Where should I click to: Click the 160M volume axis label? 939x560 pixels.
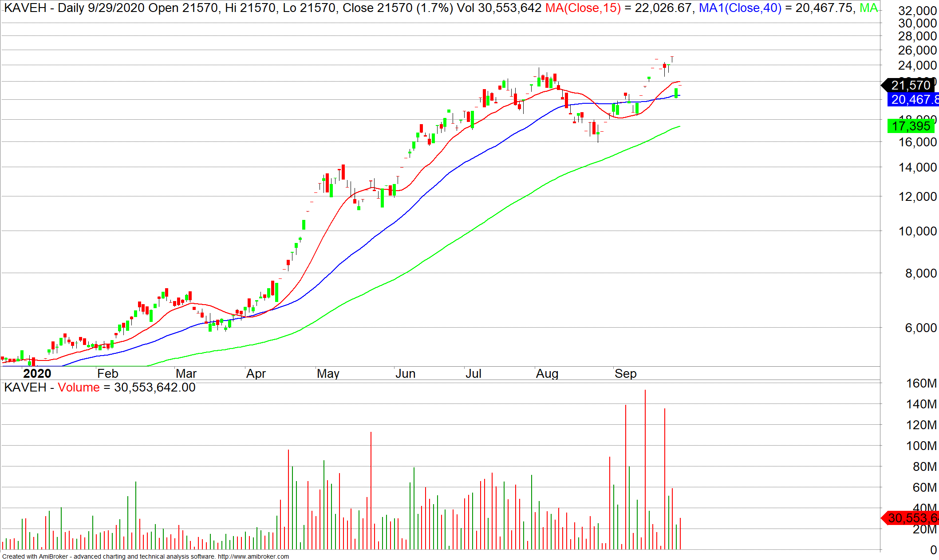(921, 383)
